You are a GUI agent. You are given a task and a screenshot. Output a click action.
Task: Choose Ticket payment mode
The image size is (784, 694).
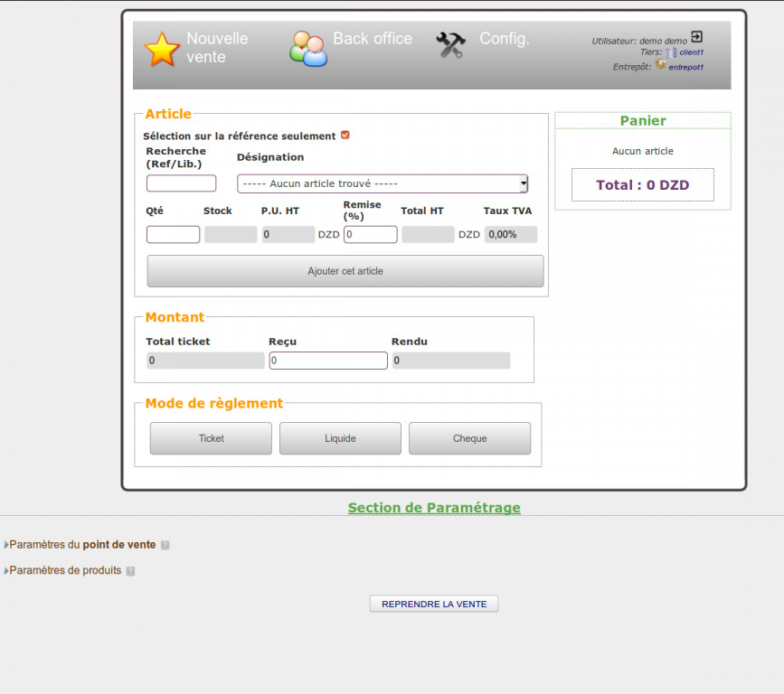click(x=211, y=438)
